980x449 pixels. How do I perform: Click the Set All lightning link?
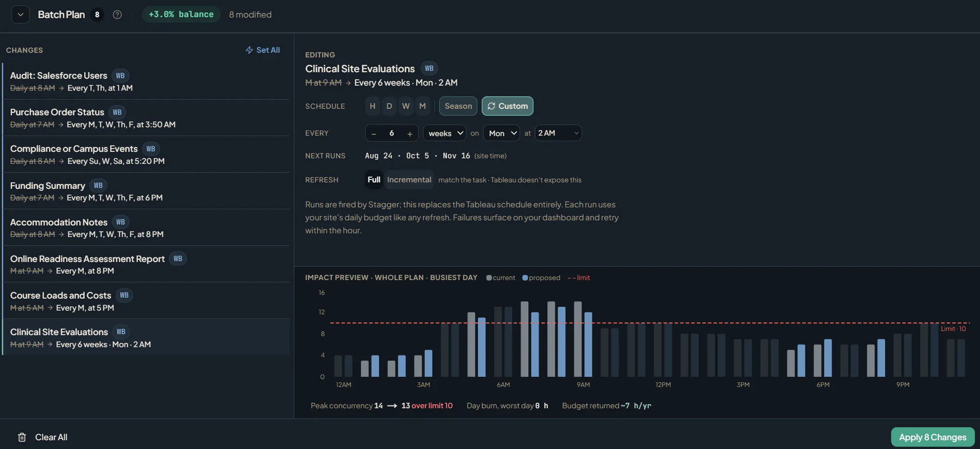coord(263,50)
